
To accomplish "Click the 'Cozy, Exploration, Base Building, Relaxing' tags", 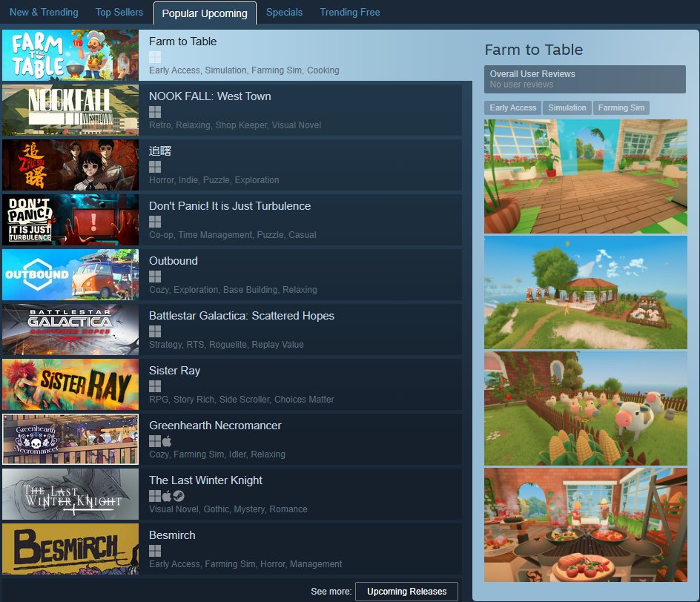I will (233, 290).
